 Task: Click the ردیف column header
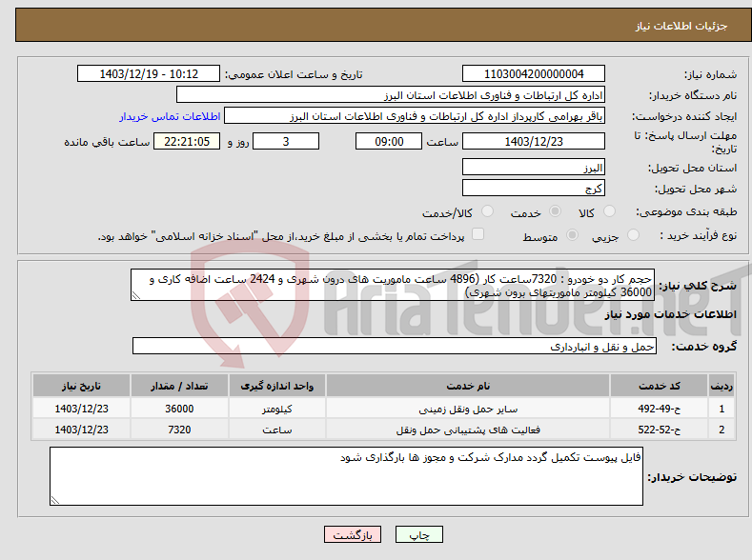722,386
